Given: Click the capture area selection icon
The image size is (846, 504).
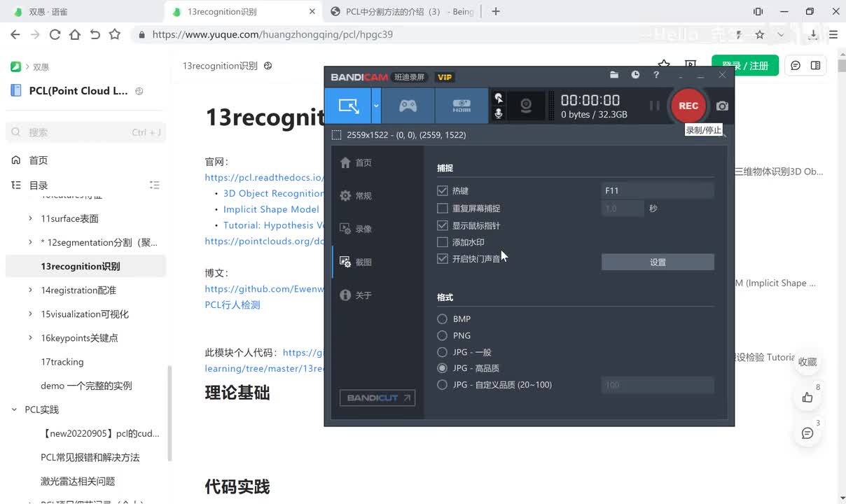Looking at the screenshot, I should 337,135.
